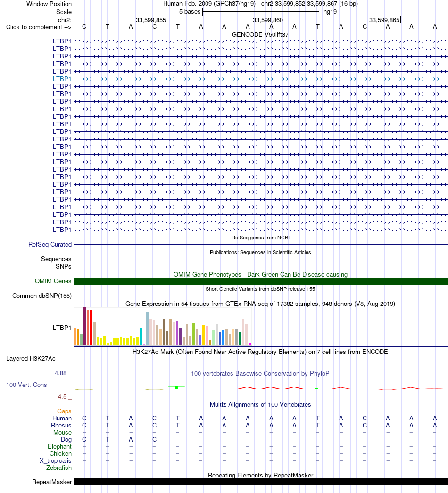
Task: Click the 'Click to complement -->' label
Action: pyautogui.click(x=39, y=27)
